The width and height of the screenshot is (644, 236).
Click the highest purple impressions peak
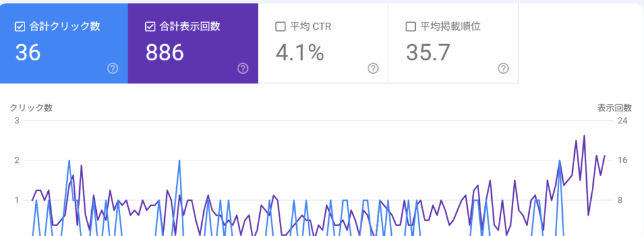(584, 136)
